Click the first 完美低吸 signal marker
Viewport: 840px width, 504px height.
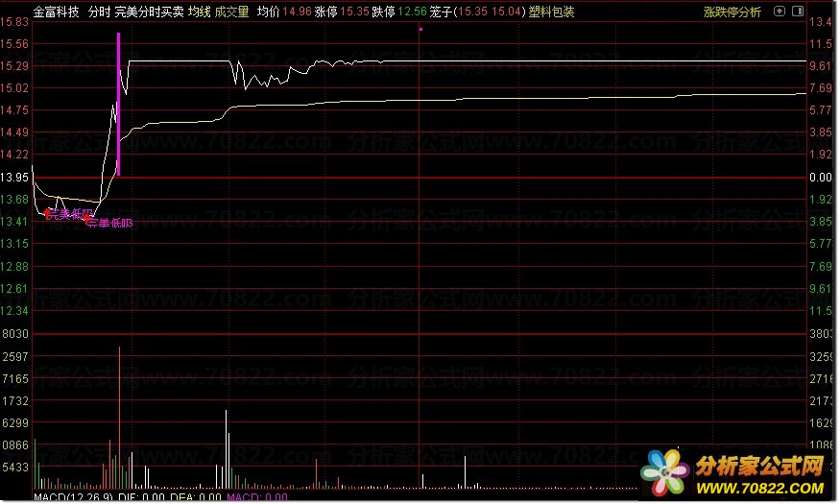68,214
